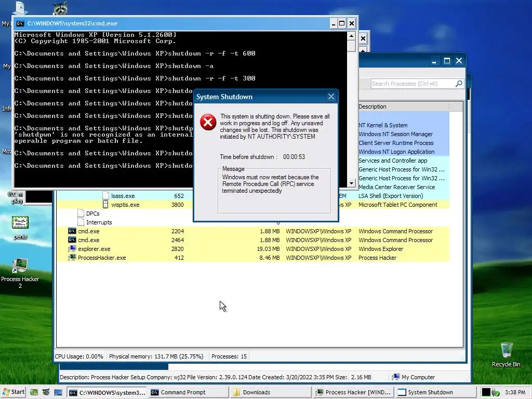Minimize the Process Hacker window
This screenshot has height=399, width=532.
pyautogui.click(x=434, y=61)
